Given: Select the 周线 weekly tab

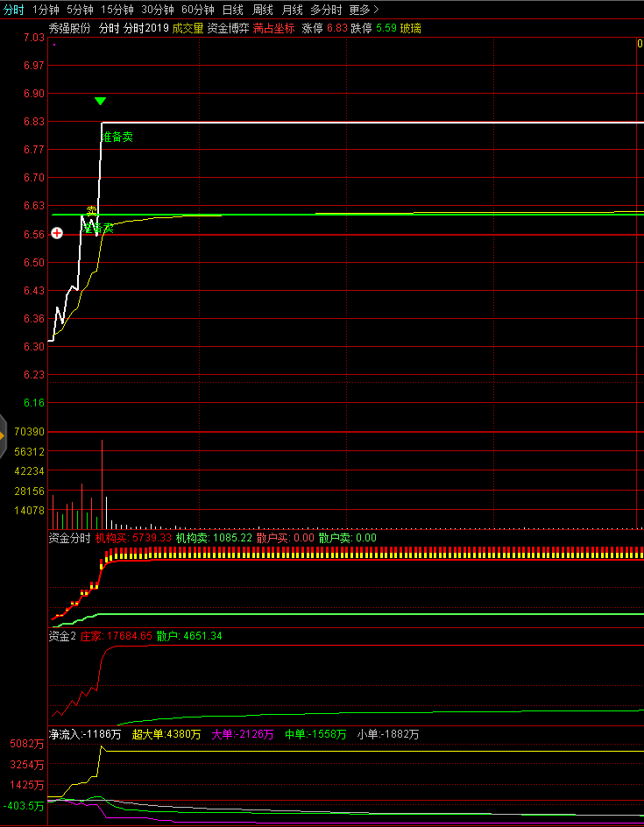Looking at the screenshot, I should tap(262, 10).
